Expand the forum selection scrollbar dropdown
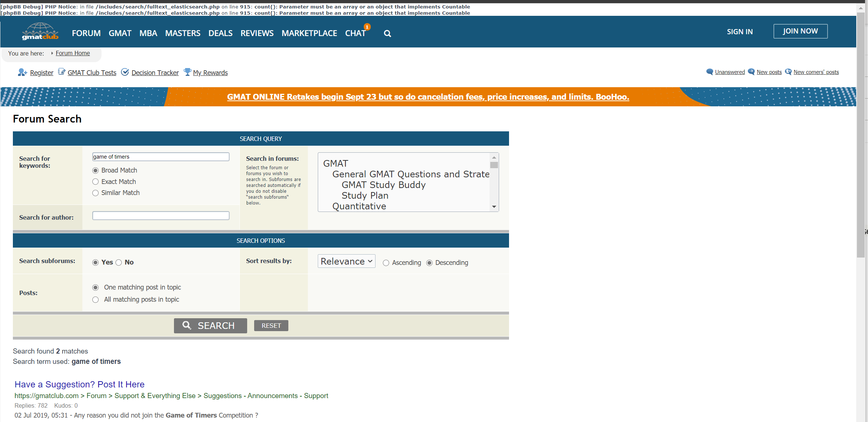 (x=494, y=206)
